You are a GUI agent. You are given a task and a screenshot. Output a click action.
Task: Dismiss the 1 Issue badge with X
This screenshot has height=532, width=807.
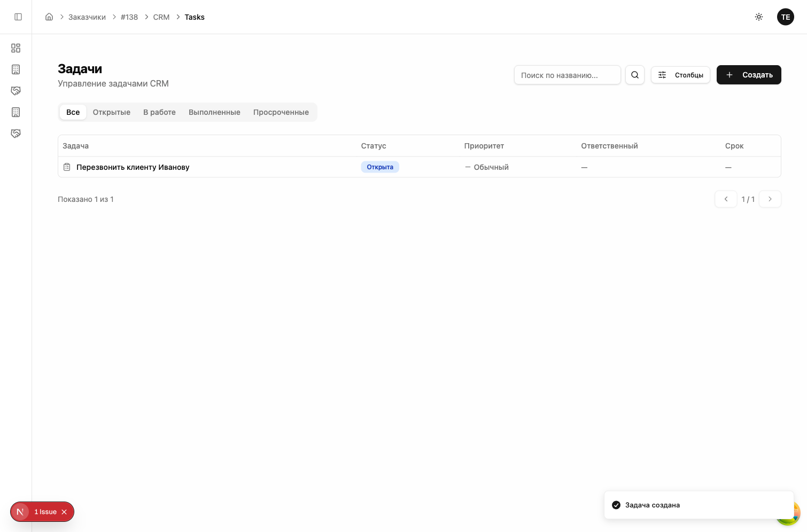[x=64, y=512]
